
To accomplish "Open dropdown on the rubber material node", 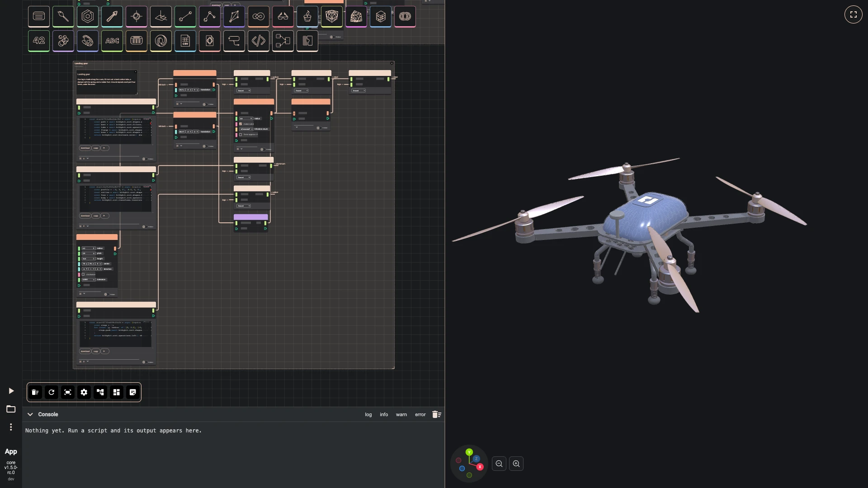I will point(244,206).
